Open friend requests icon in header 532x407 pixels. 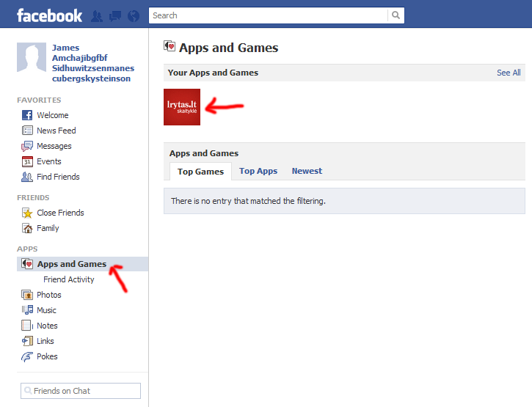pos(97,16)
